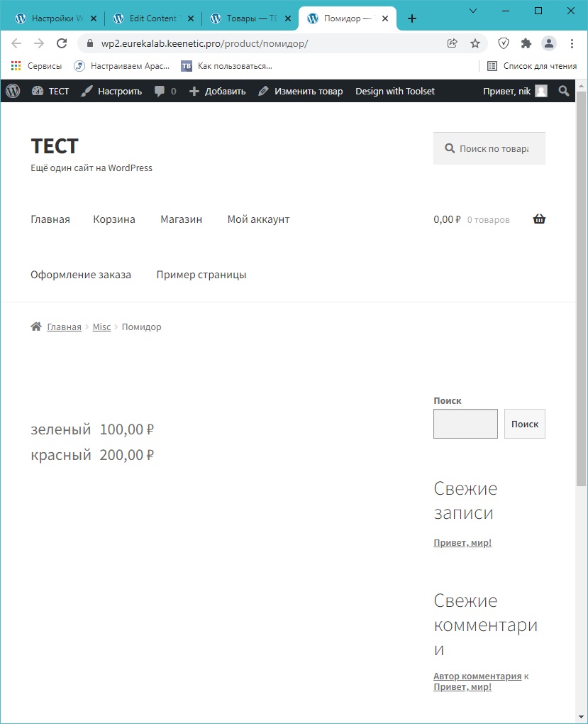
Task: Open the Chrome three-dot menu
Action: coord(572,43)
